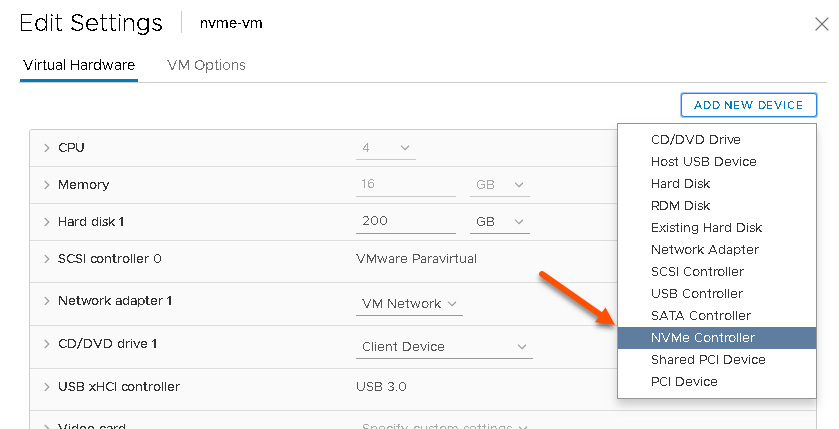Expand SCSI controller 0 row
Image resolution: width=839 pixels, height=429 pixels.
pos(47,259)
